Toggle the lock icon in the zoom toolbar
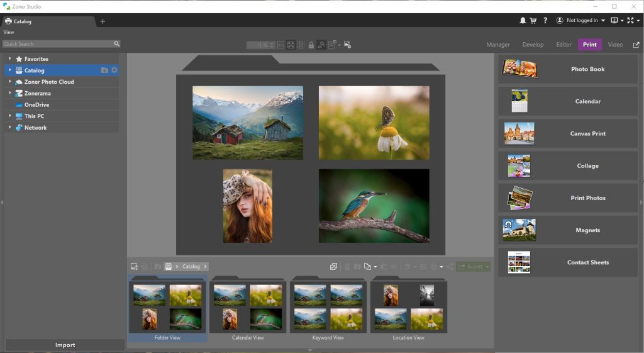This screenshot has width=644, height=353. [x=311, y=45]
